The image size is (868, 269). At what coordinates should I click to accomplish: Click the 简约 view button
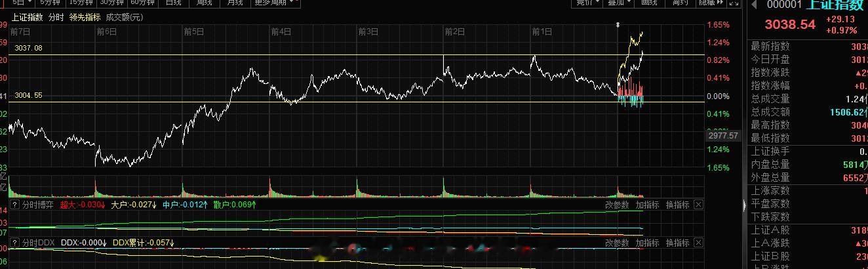tap(680, 2)
